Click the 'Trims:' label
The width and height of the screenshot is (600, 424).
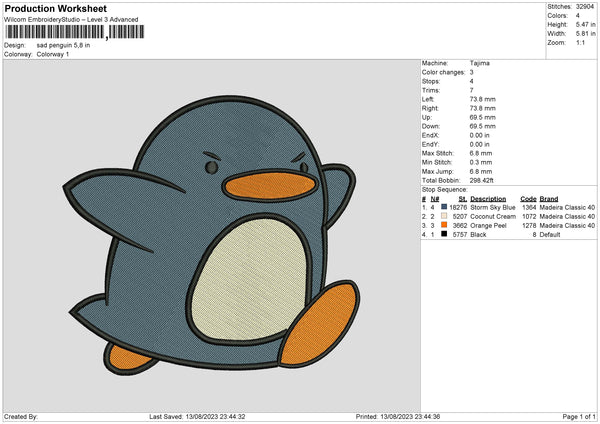pos(431,90)
